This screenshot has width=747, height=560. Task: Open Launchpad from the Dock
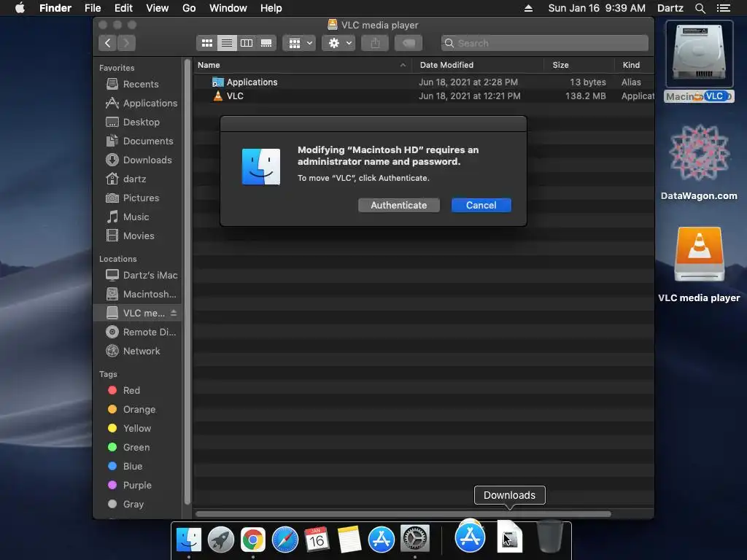pyautogui.click(x=221, y=540)
